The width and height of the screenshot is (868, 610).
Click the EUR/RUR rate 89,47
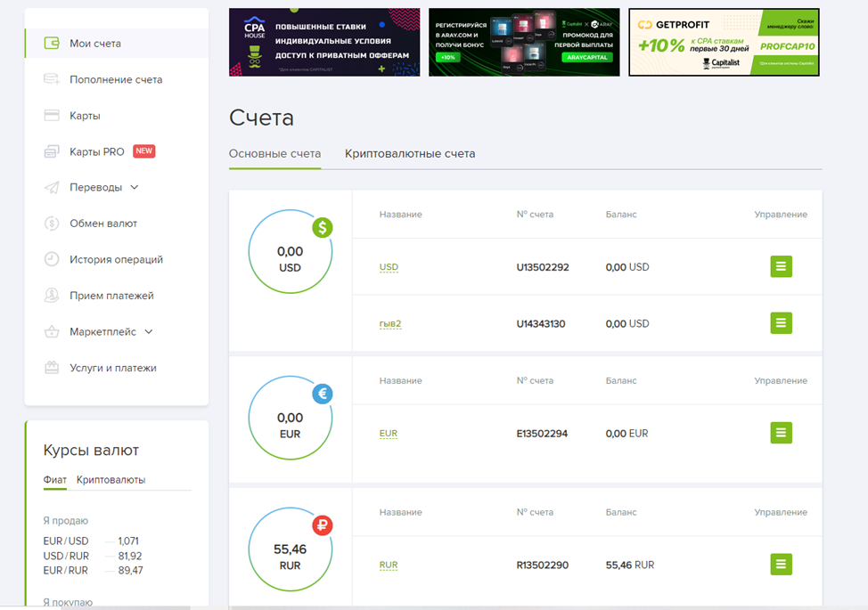coord(130,570)
